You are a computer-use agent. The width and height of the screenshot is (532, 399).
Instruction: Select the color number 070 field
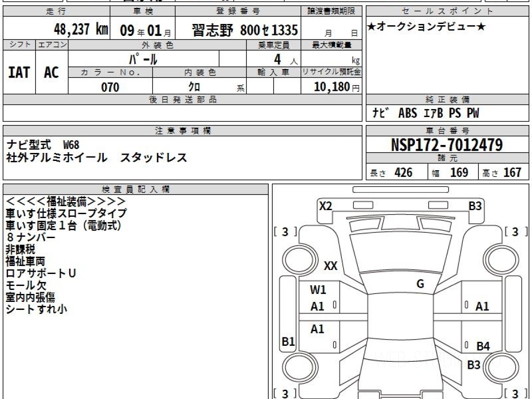110,87
